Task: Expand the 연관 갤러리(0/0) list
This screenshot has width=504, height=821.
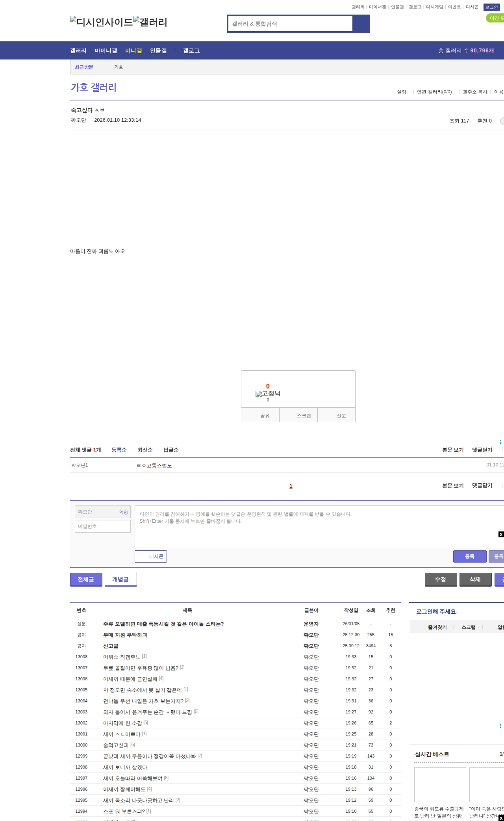Action: (x=434, y=92)
